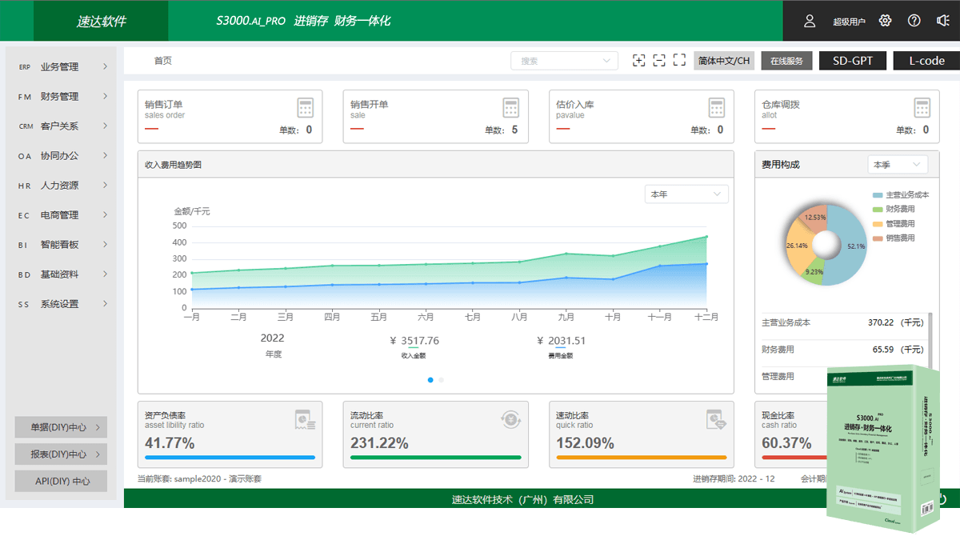Screen dimensions: 960x560
Task: Open the 本季 dropdown in 费用构成
Action: click(x=896, y=163)
